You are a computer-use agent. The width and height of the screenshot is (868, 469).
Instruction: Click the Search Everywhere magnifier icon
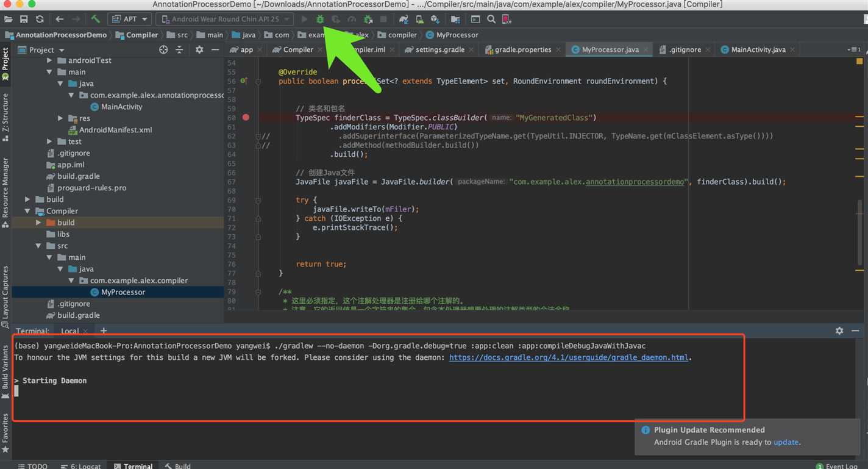pos(491,20)
